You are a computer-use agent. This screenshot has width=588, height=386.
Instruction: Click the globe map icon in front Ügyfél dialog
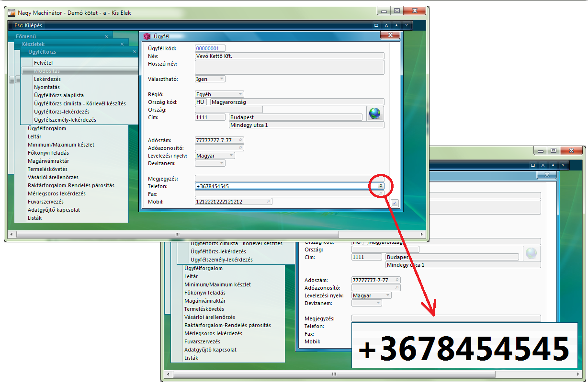pyautogui.click(x=375, y=114)
